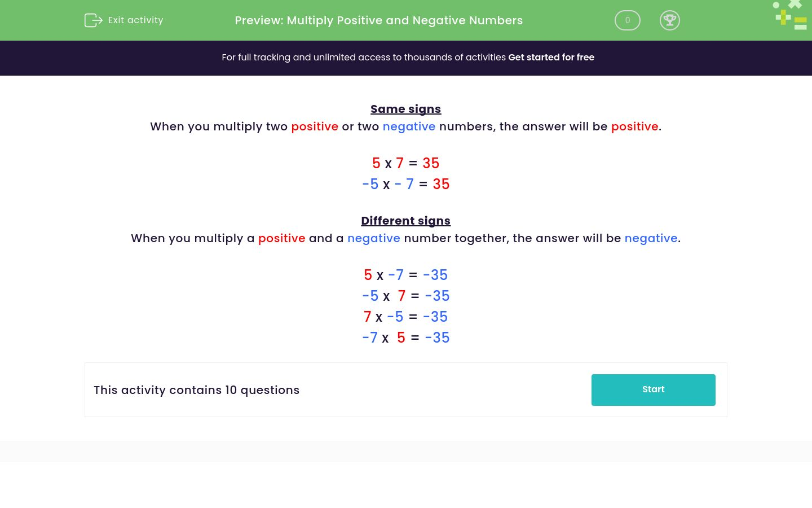Click the blue word negative in the explanation

coord(409,126)
